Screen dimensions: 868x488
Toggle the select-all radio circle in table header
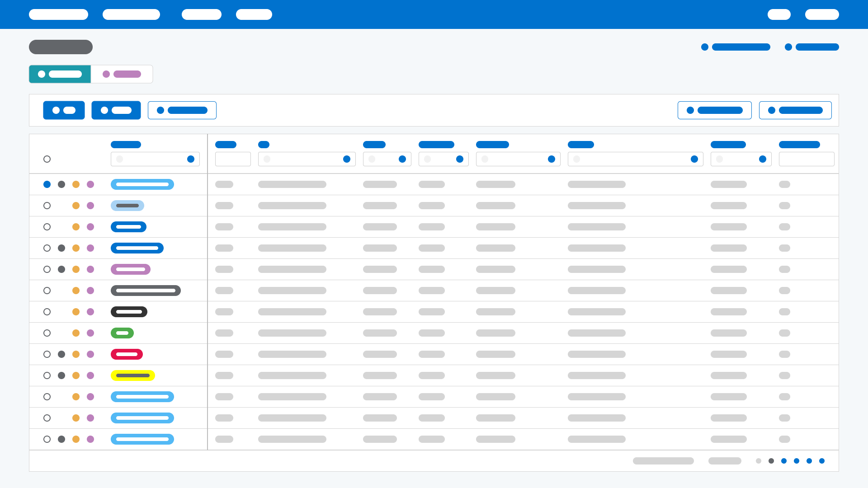47,159
